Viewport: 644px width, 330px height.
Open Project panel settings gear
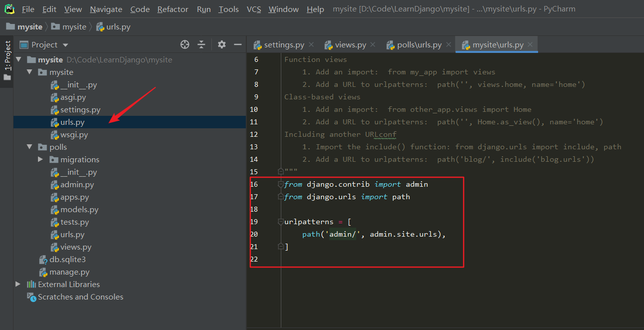(222, 44)
